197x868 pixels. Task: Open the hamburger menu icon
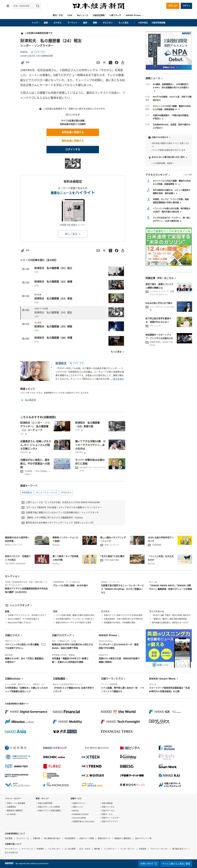[x=8, y=6]
